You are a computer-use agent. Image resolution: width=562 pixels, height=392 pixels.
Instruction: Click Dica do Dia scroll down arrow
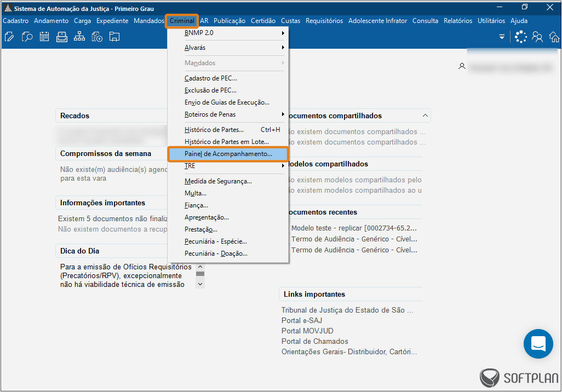click(200, 284)
